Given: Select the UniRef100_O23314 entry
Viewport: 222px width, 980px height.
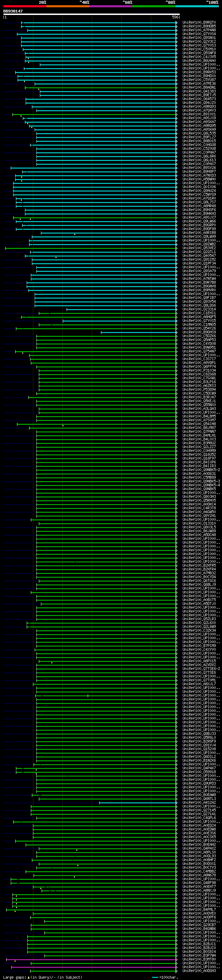Looking at the screenshot, I should [199, 309].
